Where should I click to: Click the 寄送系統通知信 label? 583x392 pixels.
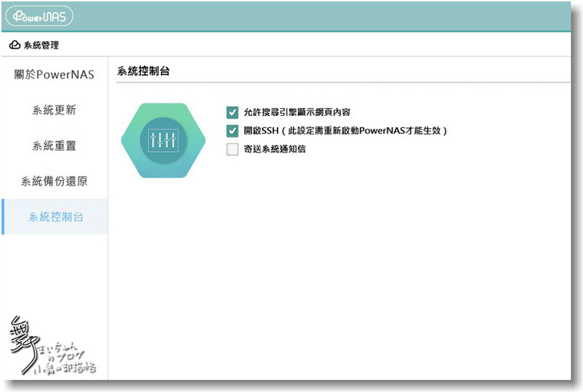(275, 149)
